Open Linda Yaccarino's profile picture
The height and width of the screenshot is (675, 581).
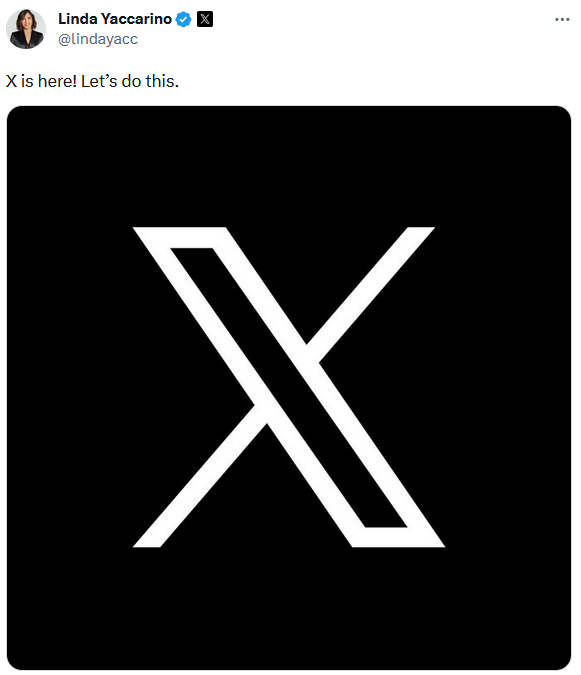coord(26,29)
